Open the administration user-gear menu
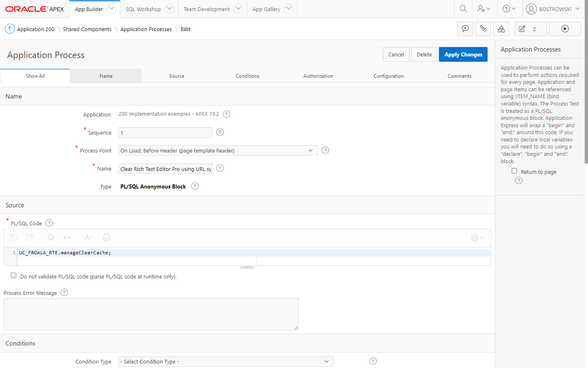Image resolution: width=588 pixels, height=368 pixels. click(484, 9)
